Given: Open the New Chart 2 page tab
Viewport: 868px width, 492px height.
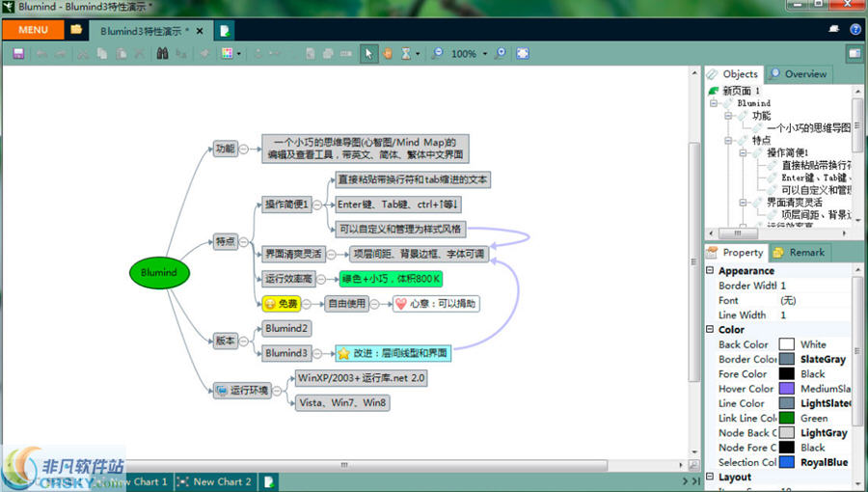Looking at the screenshot, I should (x=215, y=481).
